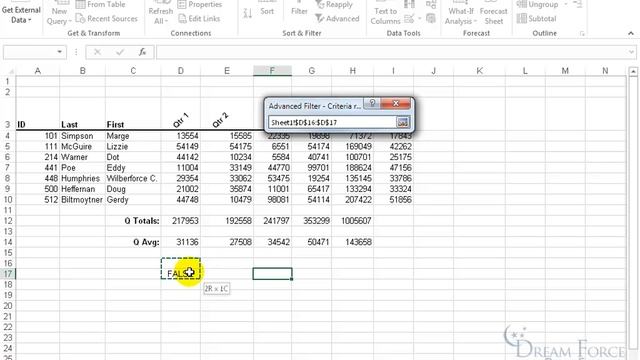This screenshot has width=640, height=360.
Task: Open connection Properties
Action: point(200,4)
